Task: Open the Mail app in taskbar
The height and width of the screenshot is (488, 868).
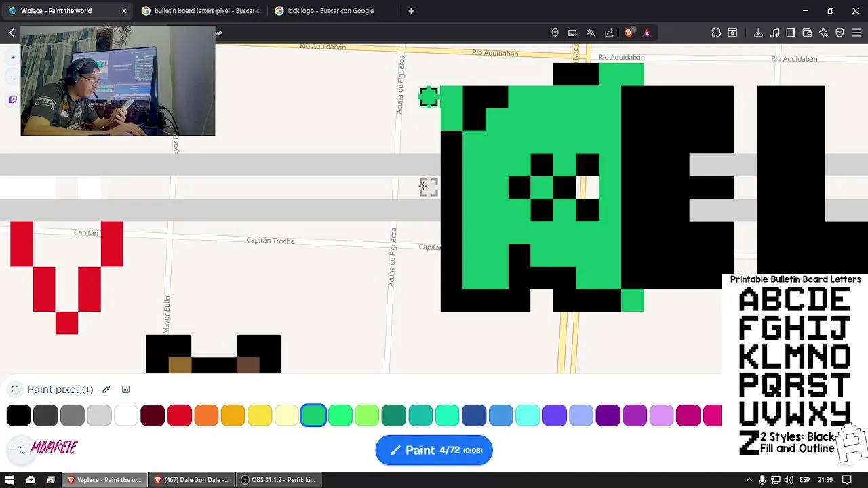Action: 31,480
